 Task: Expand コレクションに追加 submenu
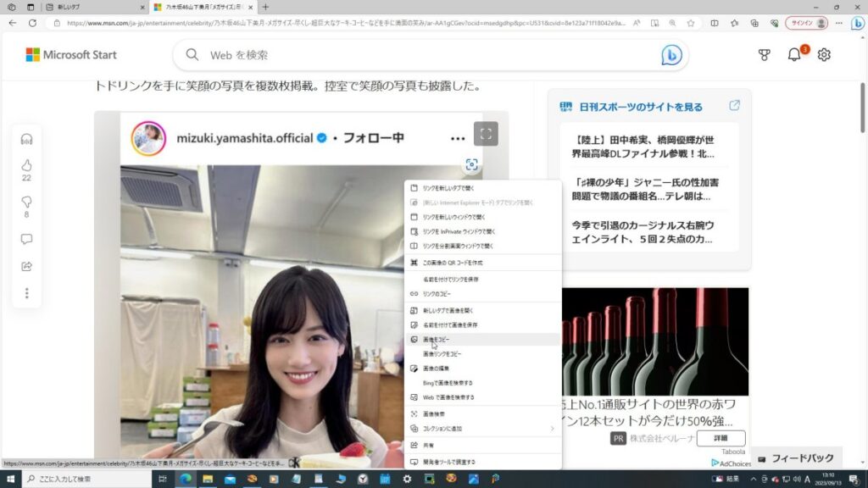coord(482,428)
